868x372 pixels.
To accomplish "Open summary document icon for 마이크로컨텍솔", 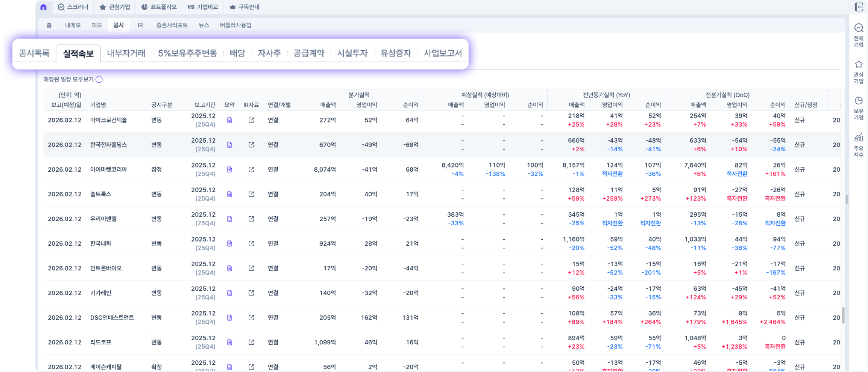I will (229, 120).
